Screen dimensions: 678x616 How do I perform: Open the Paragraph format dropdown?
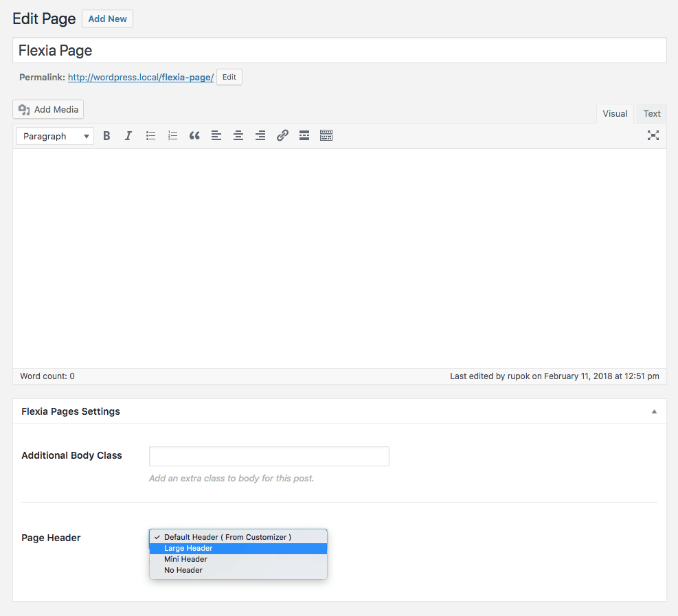coord(56,136)
